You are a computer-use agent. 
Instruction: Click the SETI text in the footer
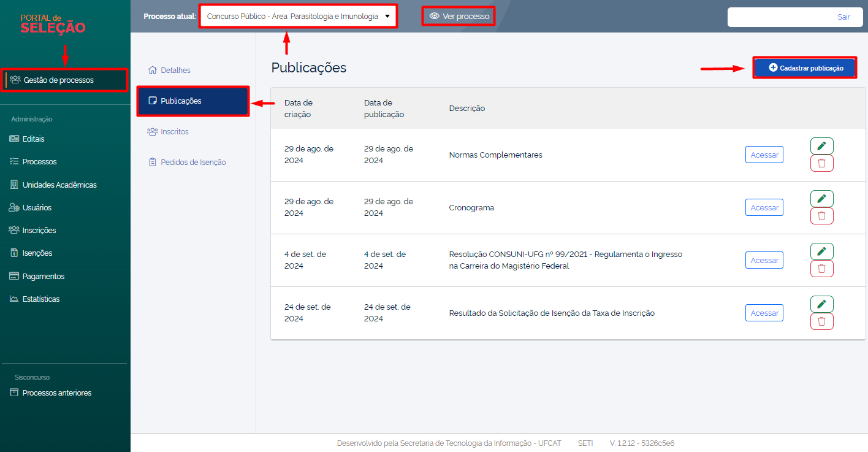(585, 443)
